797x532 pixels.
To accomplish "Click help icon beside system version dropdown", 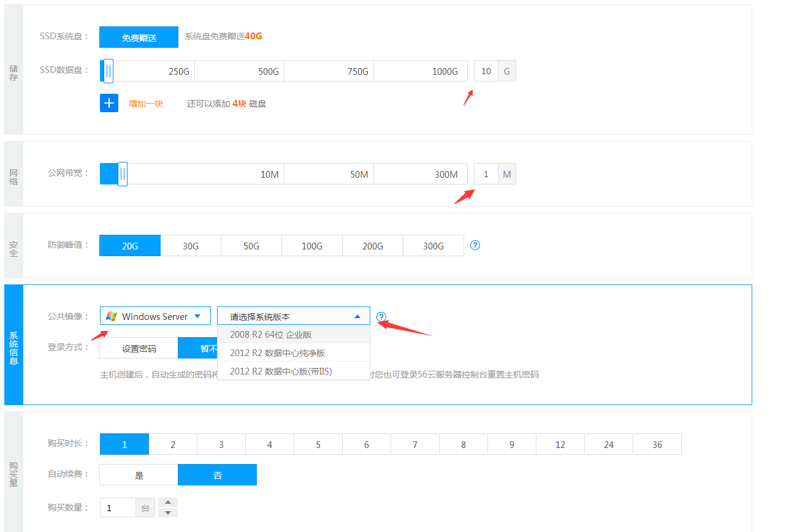I will click(382, 317).
